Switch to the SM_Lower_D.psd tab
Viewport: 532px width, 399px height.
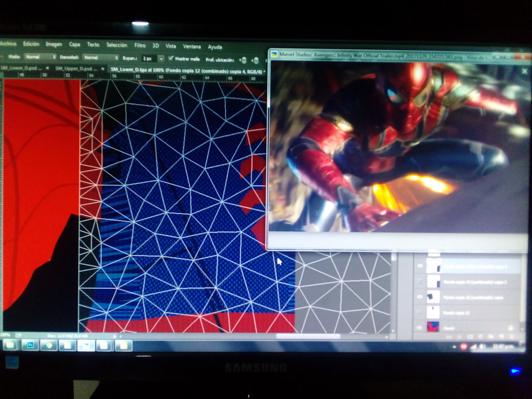21,68
